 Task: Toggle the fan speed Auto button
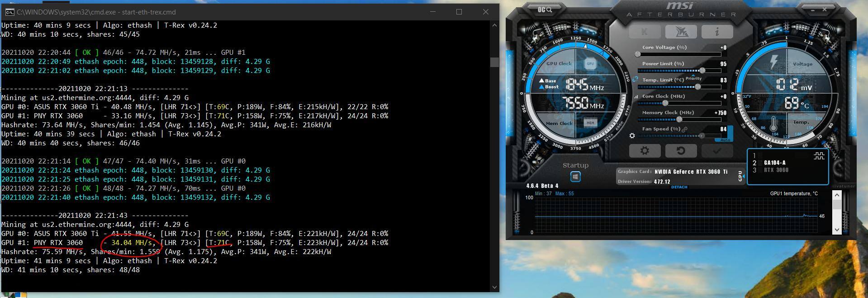(725, 139)
